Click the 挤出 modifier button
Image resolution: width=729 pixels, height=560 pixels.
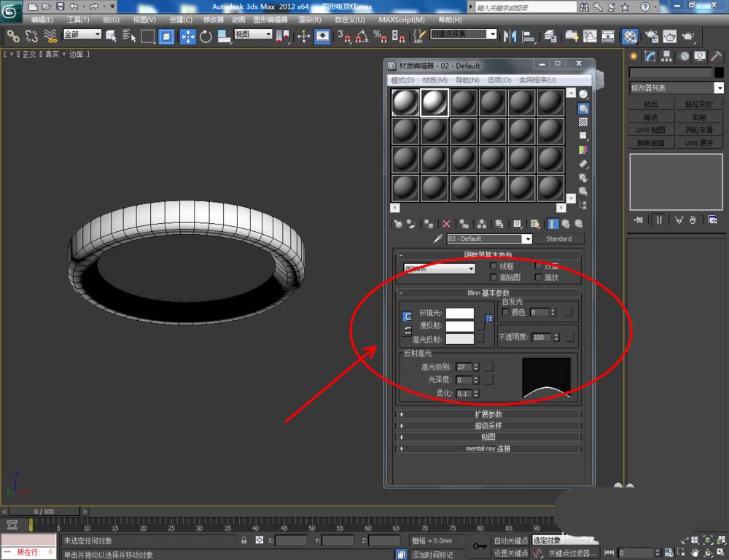(651, 104)
